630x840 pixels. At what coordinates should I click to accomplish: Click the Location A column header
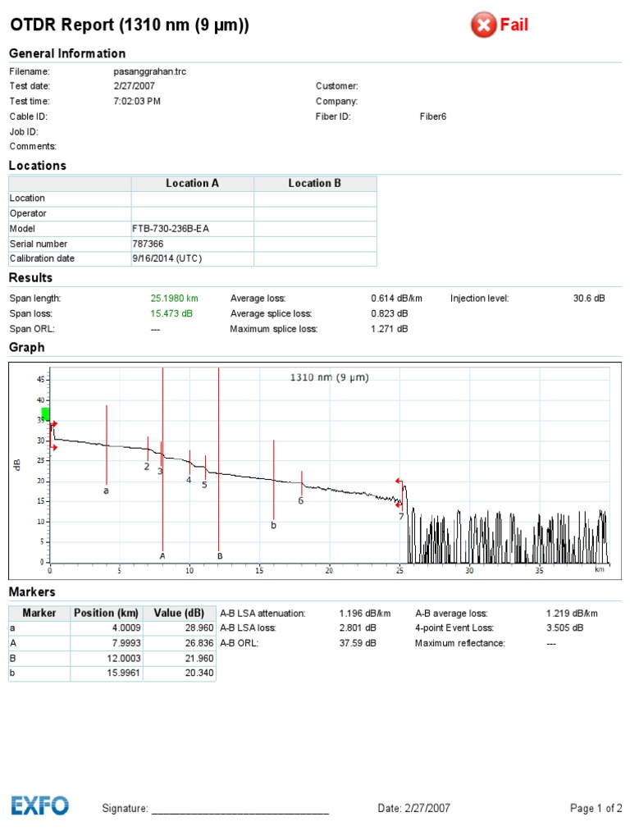pos(192,183)
